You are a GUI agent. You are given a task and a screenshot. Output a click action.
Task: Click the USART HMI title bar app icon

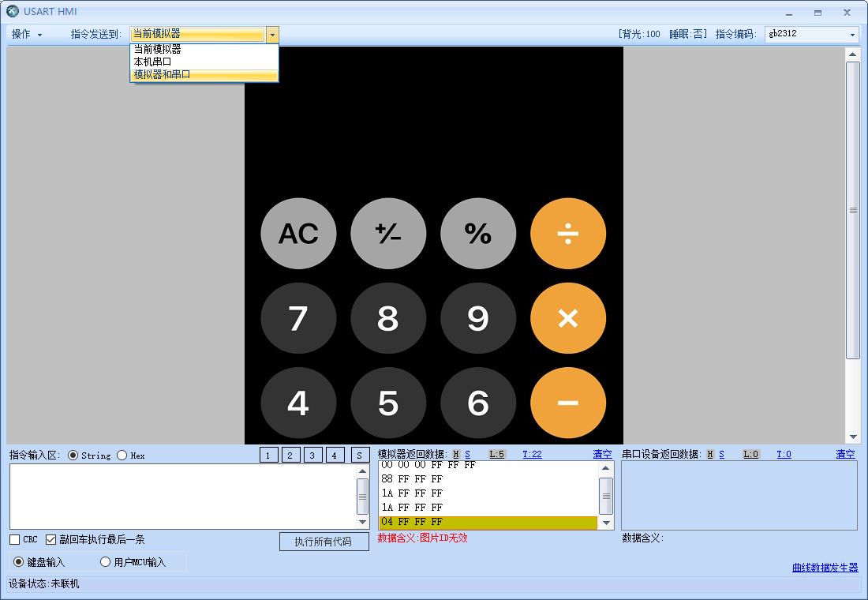point(12,11)
